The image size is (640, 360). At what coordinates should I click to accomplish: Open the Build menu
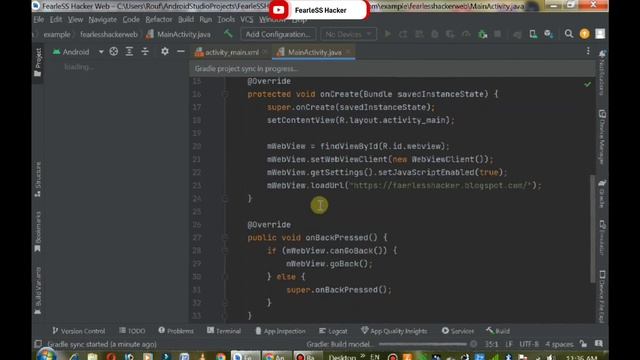pos(186,20)
